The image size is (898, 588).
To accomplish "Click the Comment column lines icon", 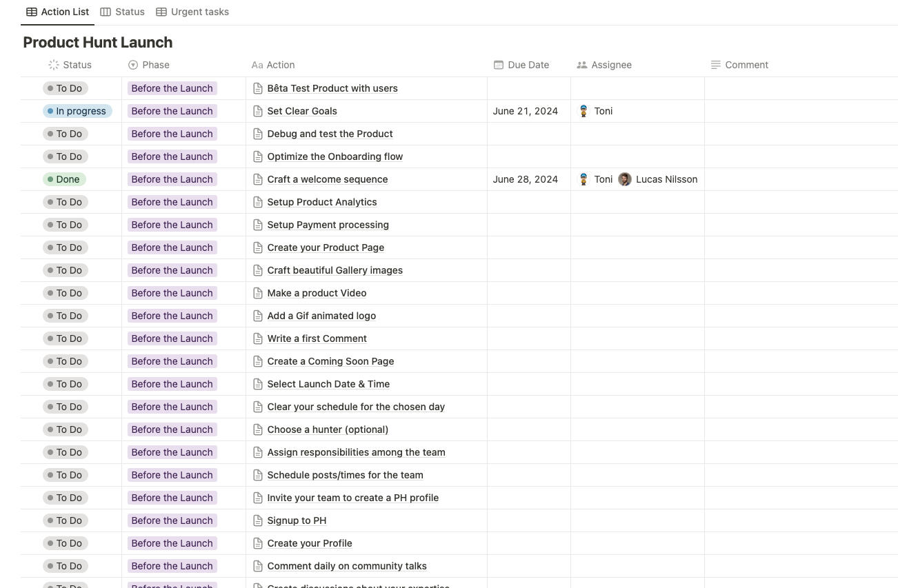I will pyautogui.click(x=716, y=65).
